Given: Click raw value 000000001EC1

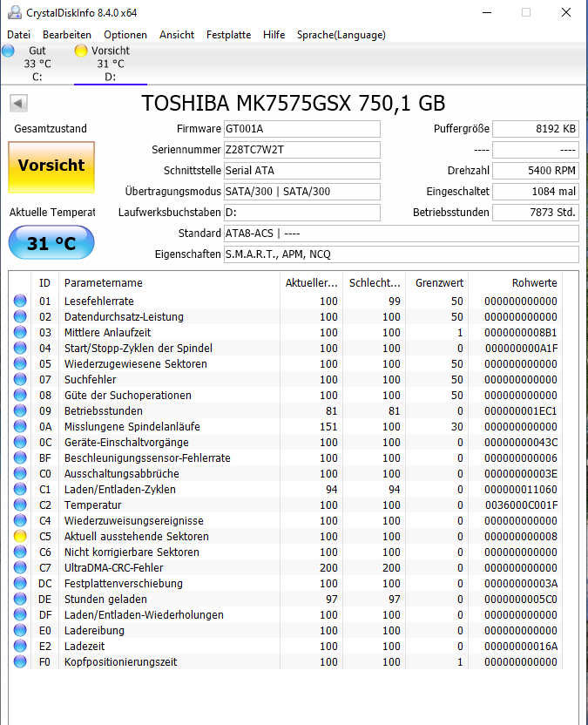Looking at the screenshot, I should pyautogui.click(x=521, y=411).
